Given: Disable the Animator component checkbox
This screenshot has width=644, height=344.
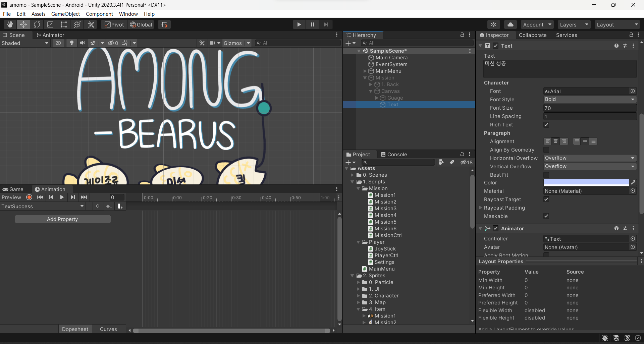Looking at the screenshot, I should pyautogui.click(x=496, y=228).
